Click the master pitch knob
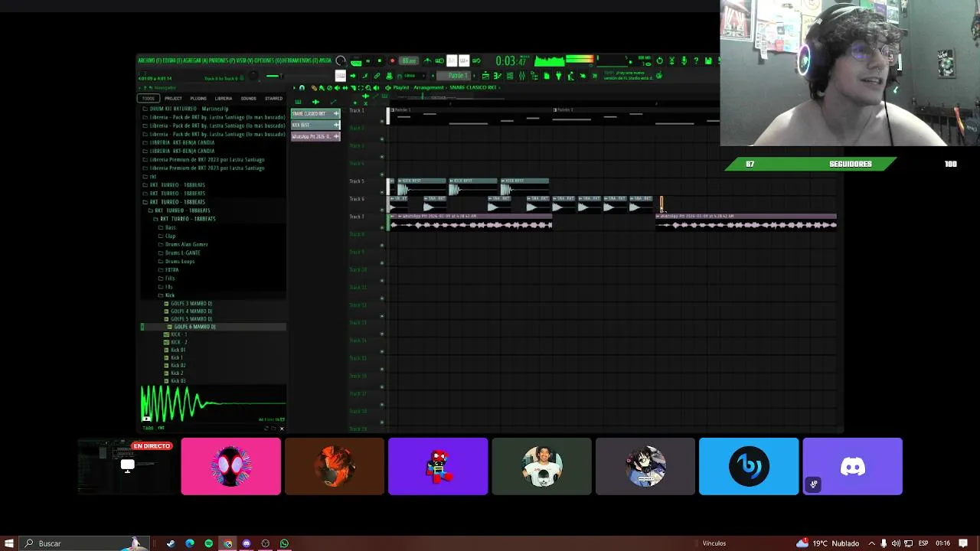 pos(253,75)
